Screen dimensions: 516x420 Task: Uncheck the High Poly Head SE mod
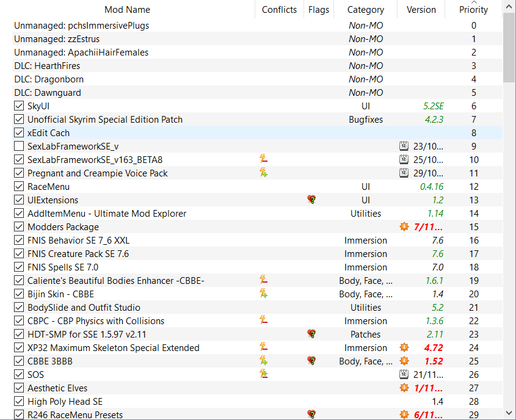(19, 401)
